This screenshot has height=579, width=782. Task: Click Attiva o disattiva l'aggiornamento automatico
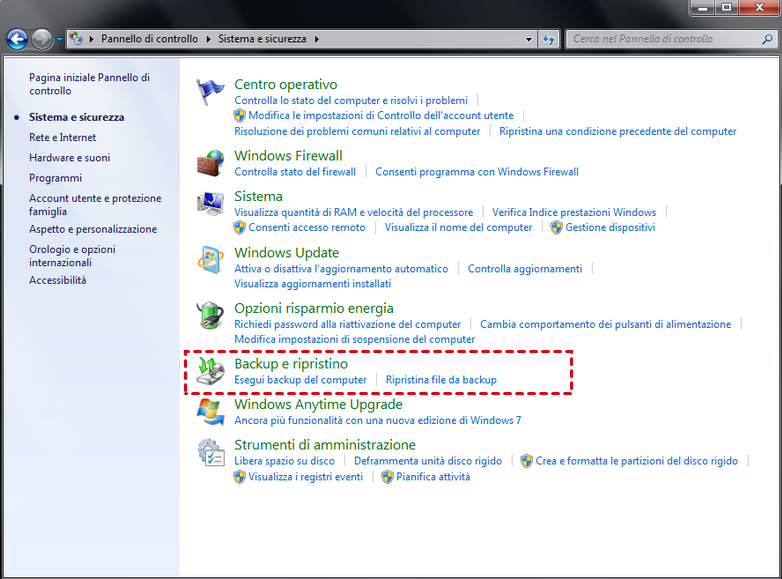click(x=341, y=269)
